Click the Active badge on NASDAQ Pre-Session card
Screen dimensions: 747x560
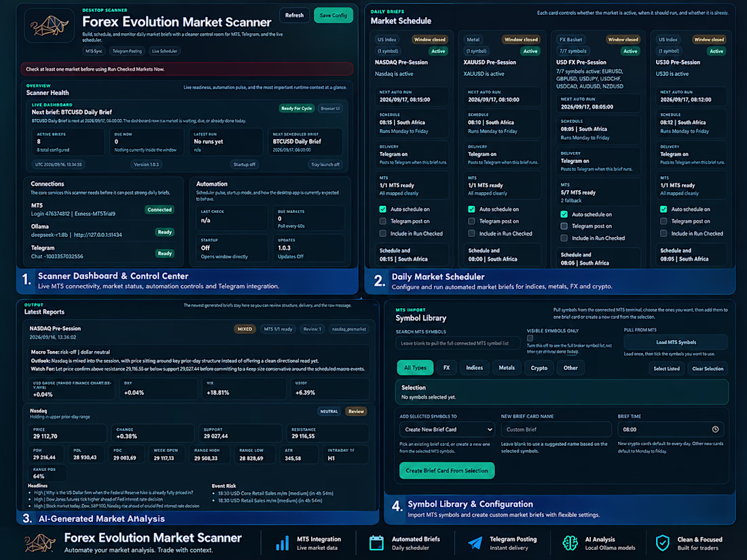tap(438, 51)
